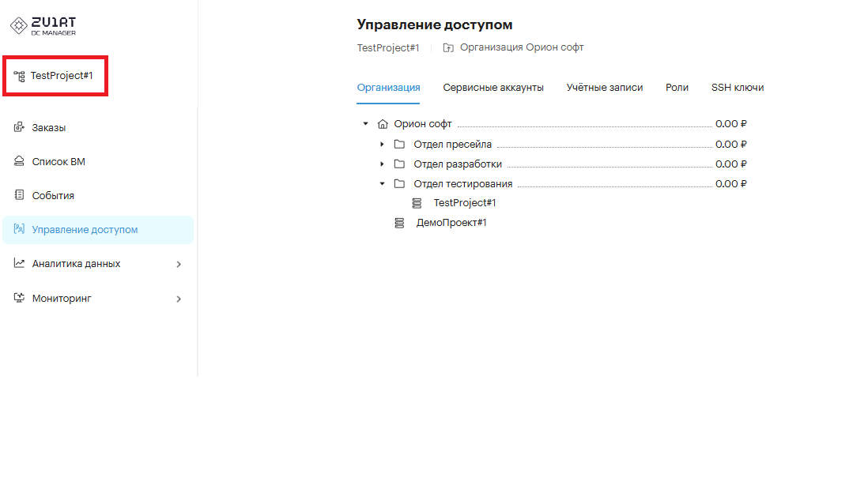Select Управление доступом in sidebar
This screenshot has height=482, width=868.
pos(98,230)
